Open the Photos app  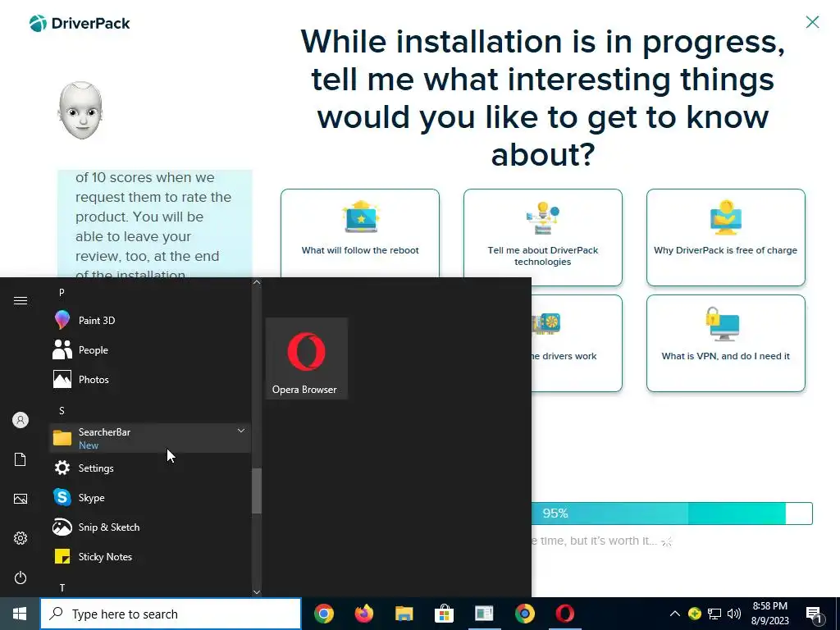coord(150,379)
